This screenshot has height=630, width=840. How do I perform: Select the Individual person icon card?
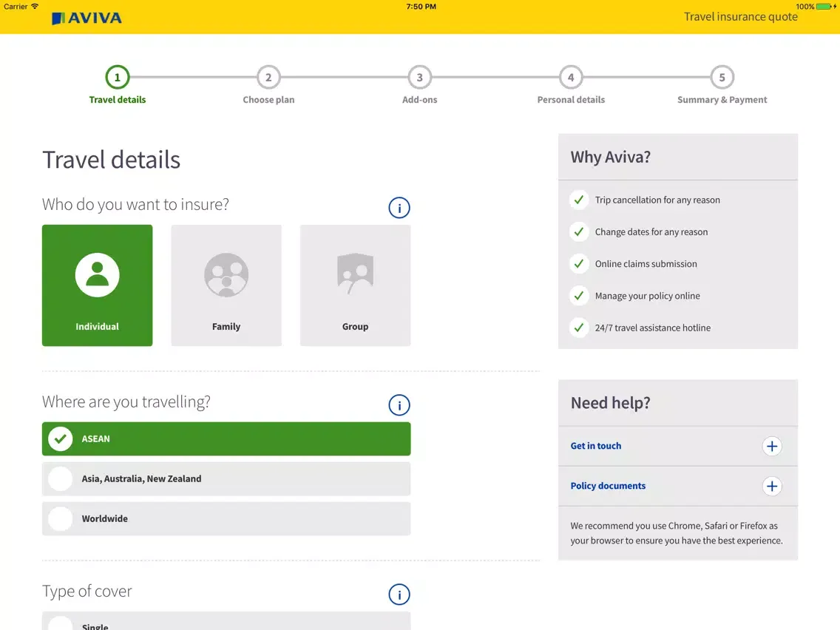(97, 285)
